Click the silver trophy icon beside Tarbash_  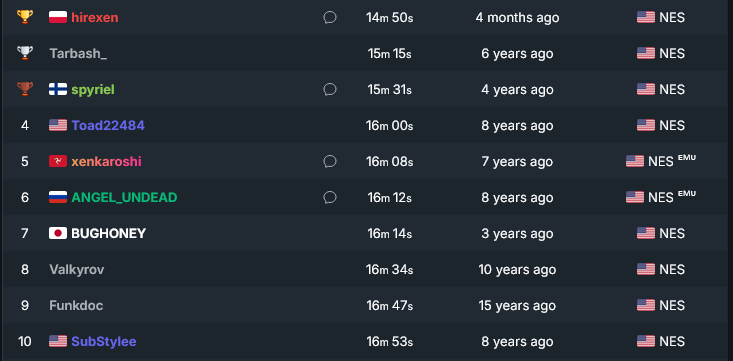click(25, 53)
